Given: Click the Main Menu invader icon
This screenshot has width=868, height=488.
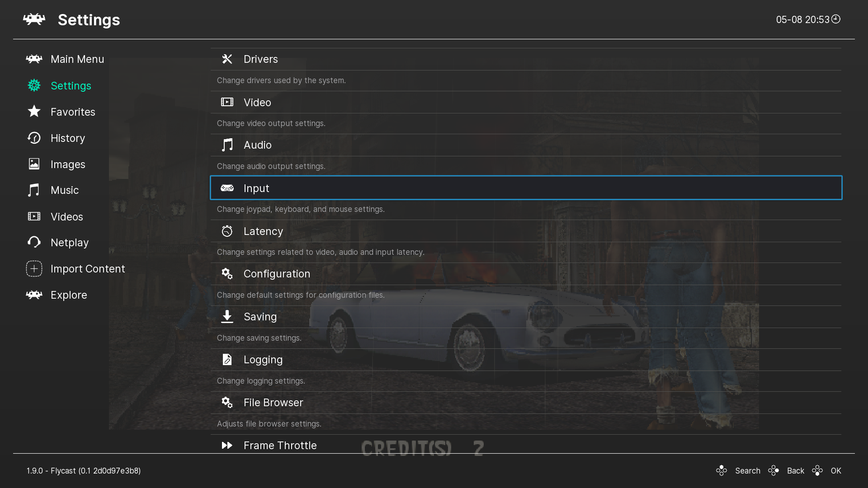Looking at the screenshot, I should [x=34, y=59].
